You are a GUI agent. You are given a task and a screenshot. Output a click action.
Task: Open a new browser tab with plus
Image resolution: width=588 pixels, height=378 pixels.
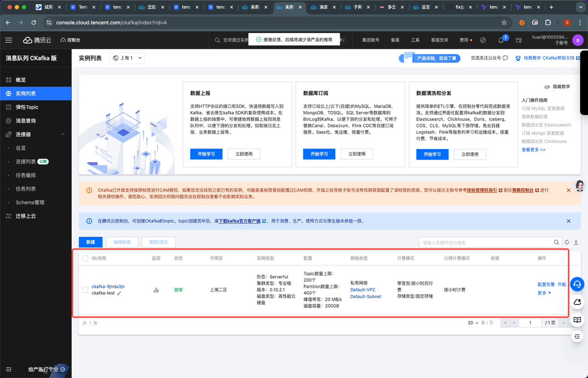click(551, 7)
